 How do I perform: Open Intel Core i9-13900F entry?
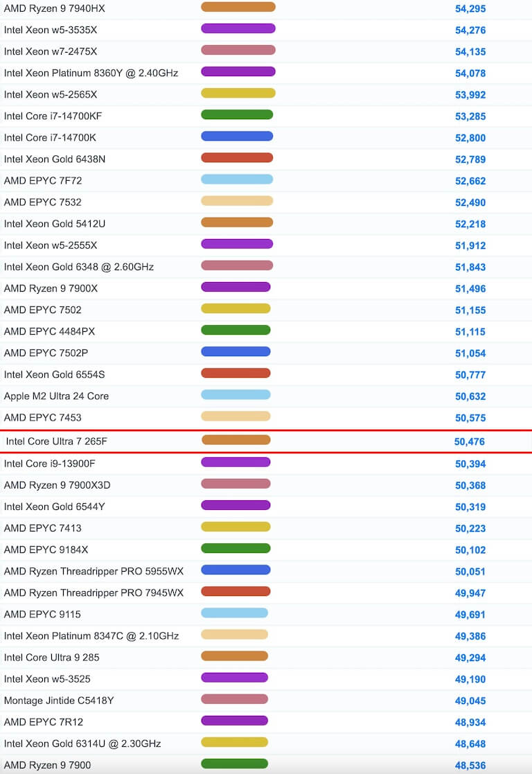[49, 464]
